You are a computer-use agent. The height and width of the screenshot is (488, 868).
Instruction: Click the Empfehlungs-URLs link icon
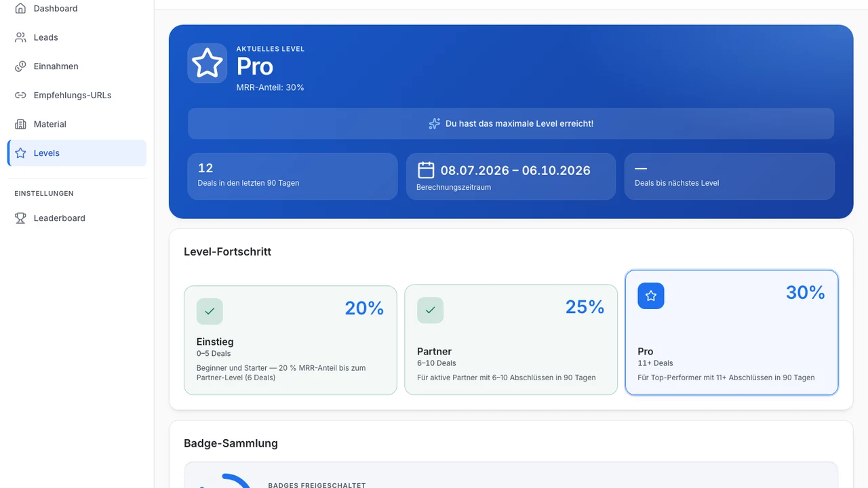20,96
